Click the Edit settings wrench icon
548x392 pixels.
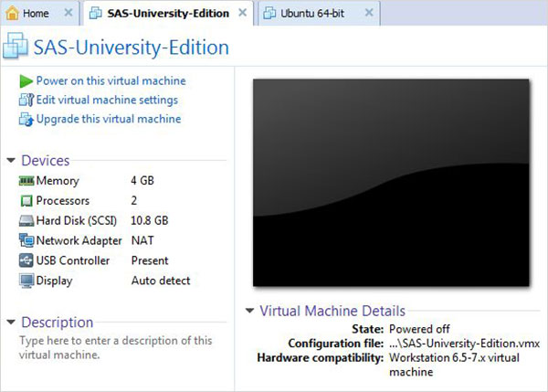tap(26, 100)
